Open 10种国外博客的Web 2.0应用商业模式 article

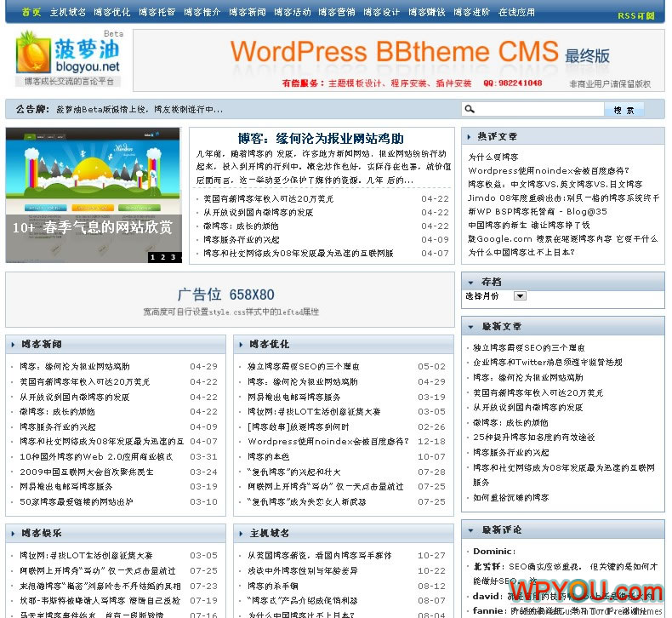point(96,457)
